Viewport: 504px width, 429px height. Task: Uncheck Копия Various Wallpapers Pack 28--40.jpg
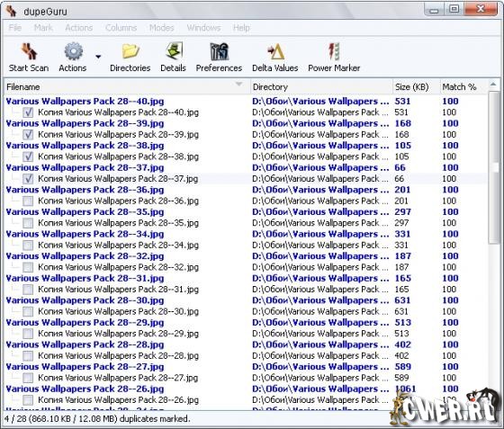click(28, 112)
